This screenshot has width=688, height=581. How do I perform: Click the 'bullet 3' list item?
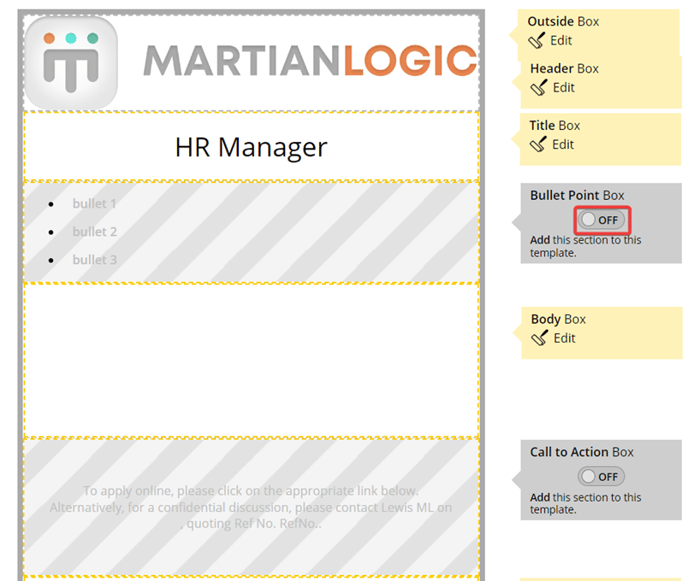tap(95, 260)
